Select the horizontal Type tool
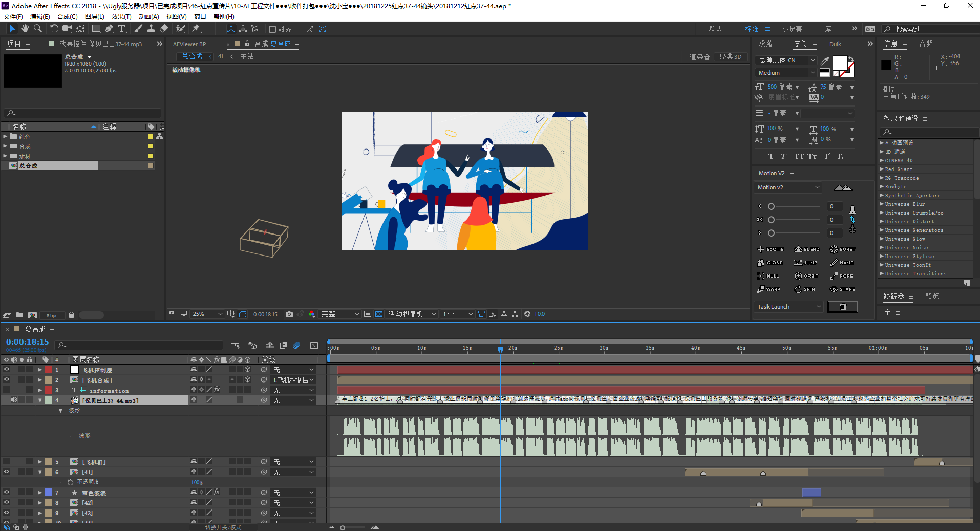The image size is (980, 531). (122, 29)
